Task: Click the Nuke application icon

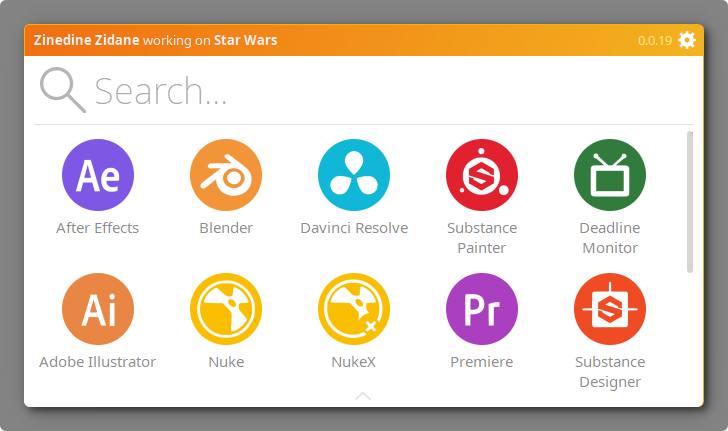Action: pyautogui.click(x=226, y=309)
